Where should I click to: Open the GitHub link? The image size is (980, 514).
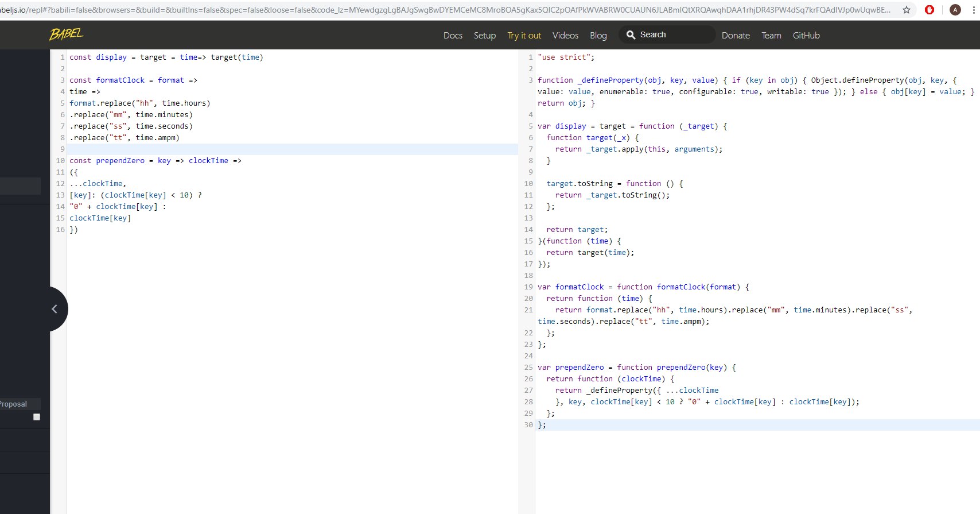click(806, 36)
